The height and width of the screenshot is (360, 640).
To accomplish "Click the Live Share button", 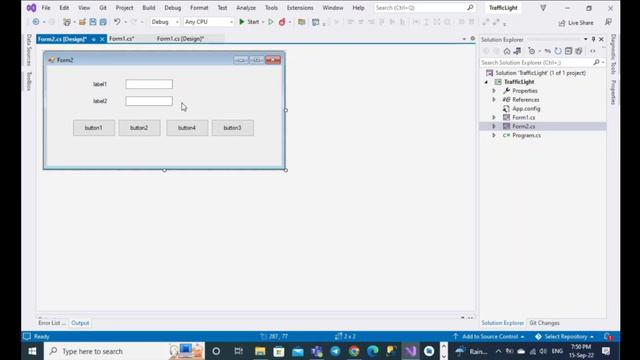I will (x=576, y=23).
